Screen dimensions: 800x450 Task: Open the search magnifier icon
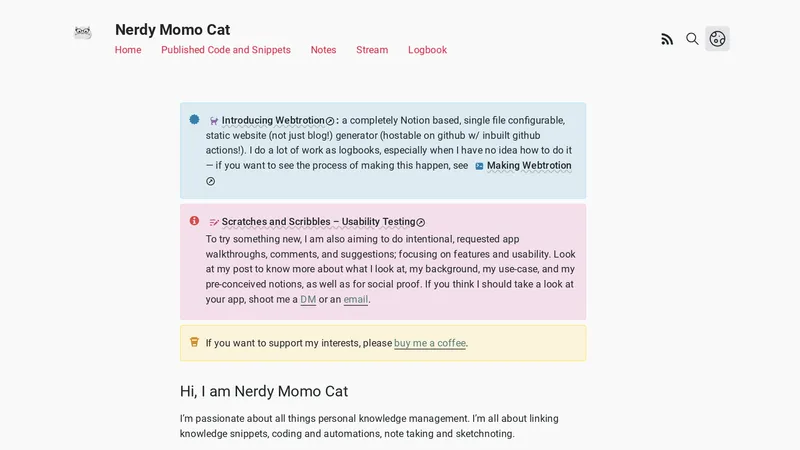[x=692, y=39]
